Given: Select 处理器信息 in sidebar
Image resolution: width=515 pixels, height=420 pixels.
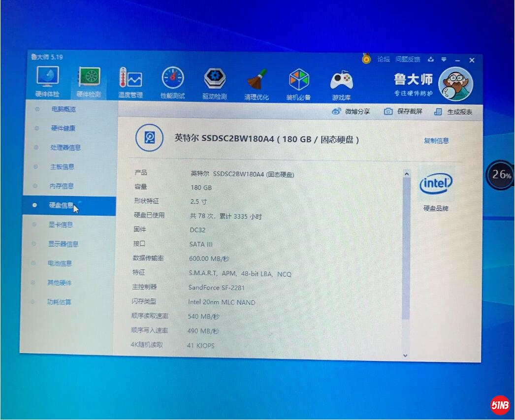Looking at the screenshot, I should pos(65,147).
